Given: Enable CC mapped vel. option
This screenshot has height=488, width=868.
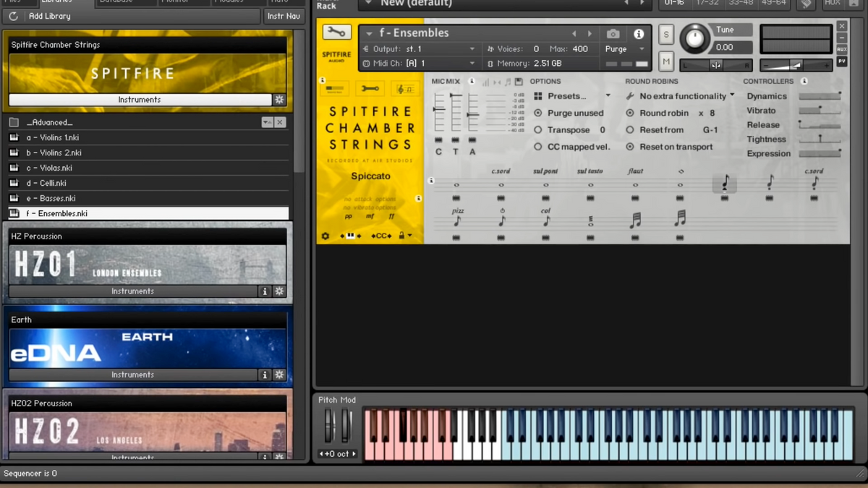Looking at the screenshot, I should pos(538,147).
